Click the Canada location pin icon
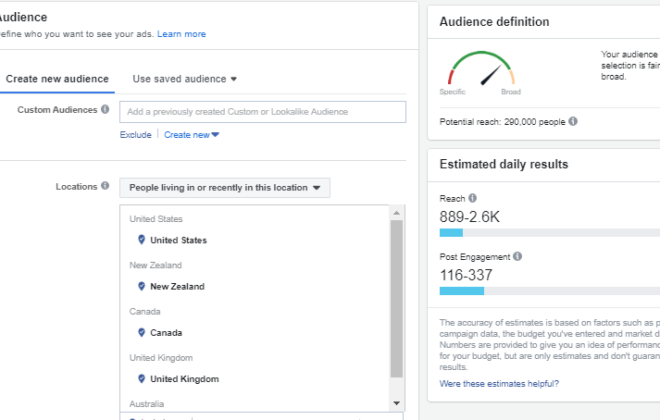660x420 pixels. pyautogui.click(x=141, y=332)
